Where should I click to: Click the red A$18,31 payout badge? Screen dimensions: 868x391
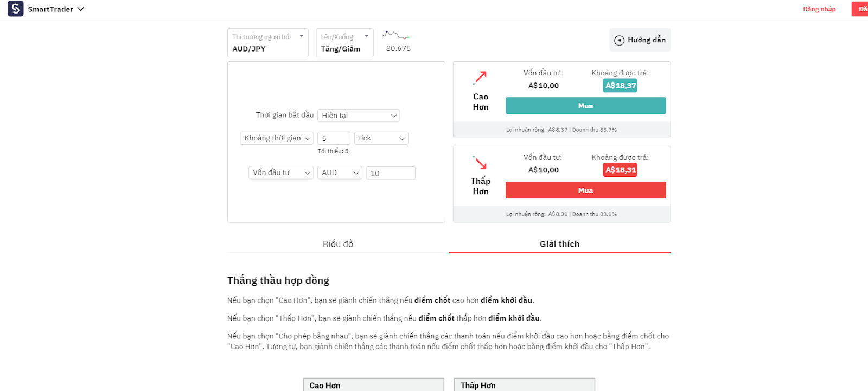coord(620,170)
